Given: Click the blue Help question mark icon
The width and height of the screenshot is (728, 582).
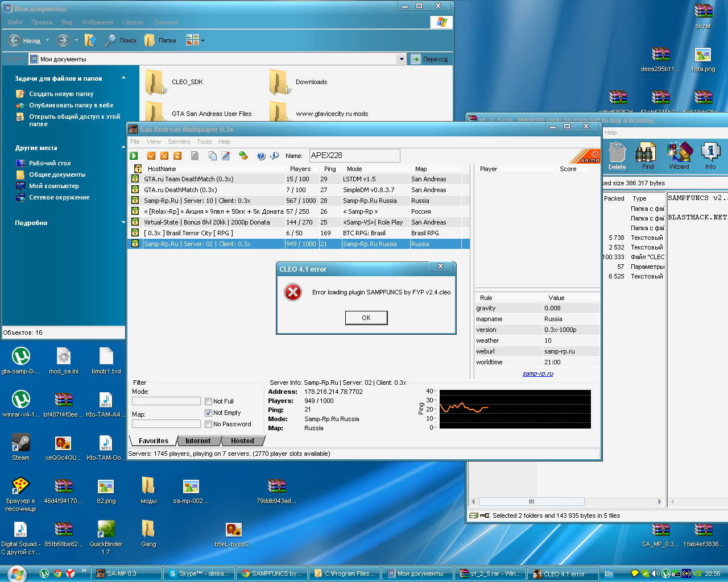Looking at the screenshot, I should (x=261, y=156).
